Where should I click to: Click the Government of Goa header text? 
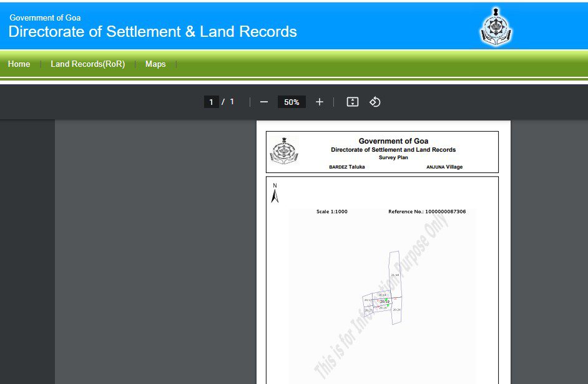44,17
